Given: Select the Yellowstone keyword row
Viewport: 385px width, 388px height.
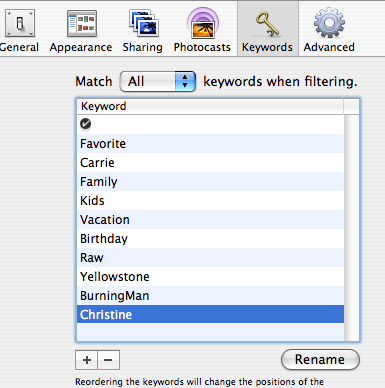Looking at the screenshot, I should [210, 276].
